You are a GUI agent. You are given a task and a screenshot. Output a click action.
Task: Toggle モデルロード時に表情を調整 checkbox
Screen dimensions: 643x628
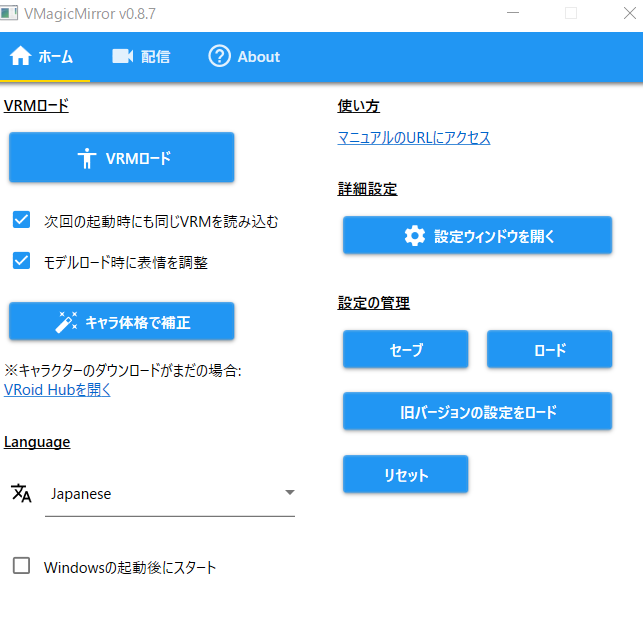coord(21,261)
